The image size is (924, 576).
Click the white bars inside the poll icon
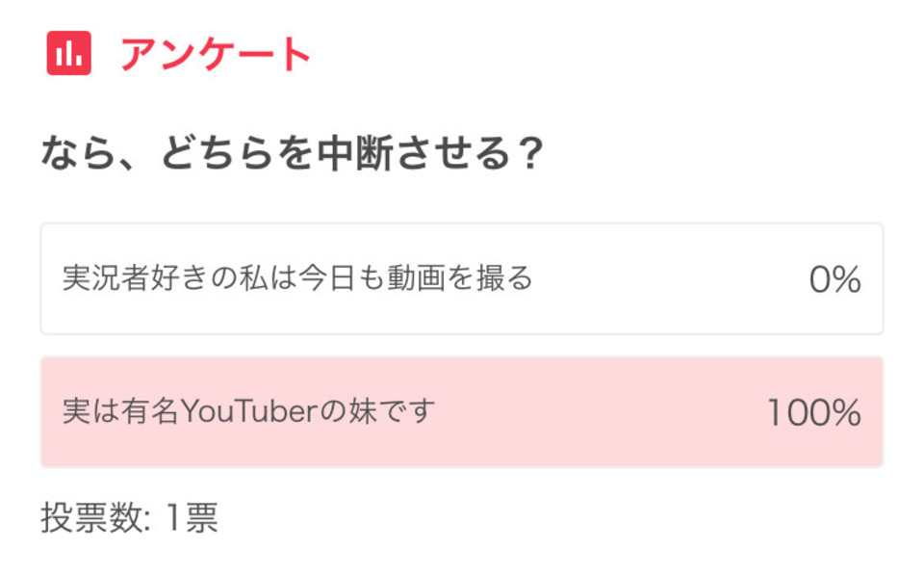(69, 54)
